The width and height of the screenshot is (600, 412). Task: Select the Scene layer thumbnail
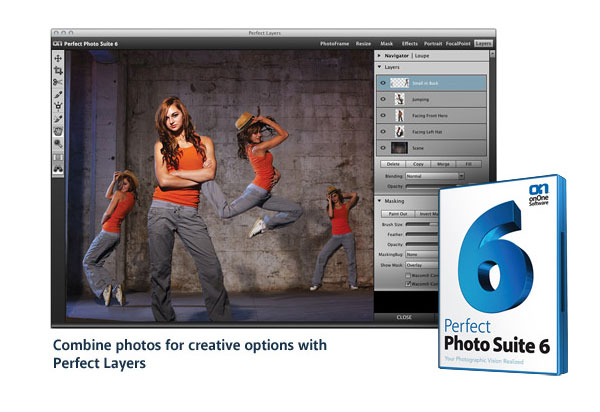(x=399, y=148)
